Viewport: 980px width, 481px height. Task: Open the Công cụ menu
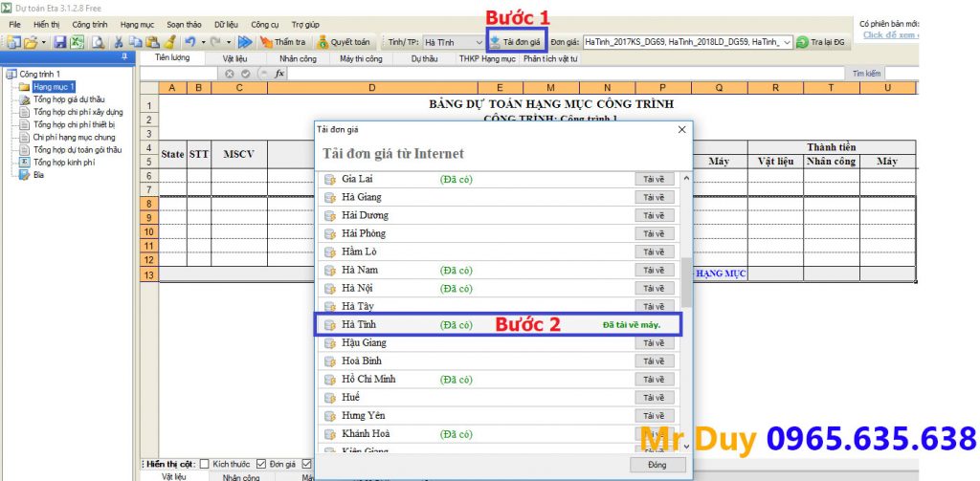(265, 23)
